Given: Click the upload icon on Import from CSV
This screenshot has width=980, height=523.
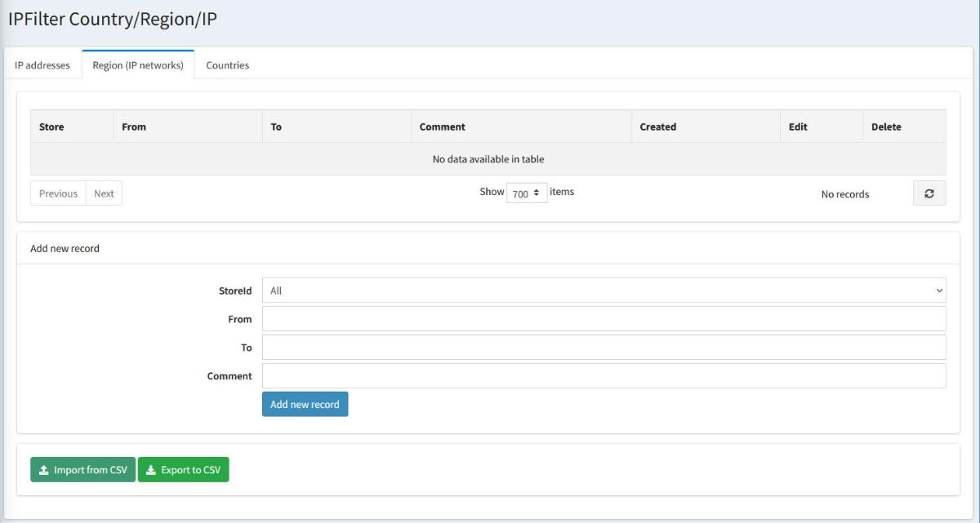Looking at the screenshot, I should tap(44, 470).
